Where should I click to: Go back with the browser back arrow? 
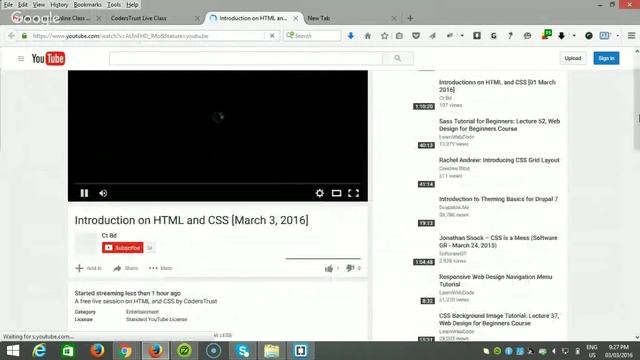tap(11, 36)
